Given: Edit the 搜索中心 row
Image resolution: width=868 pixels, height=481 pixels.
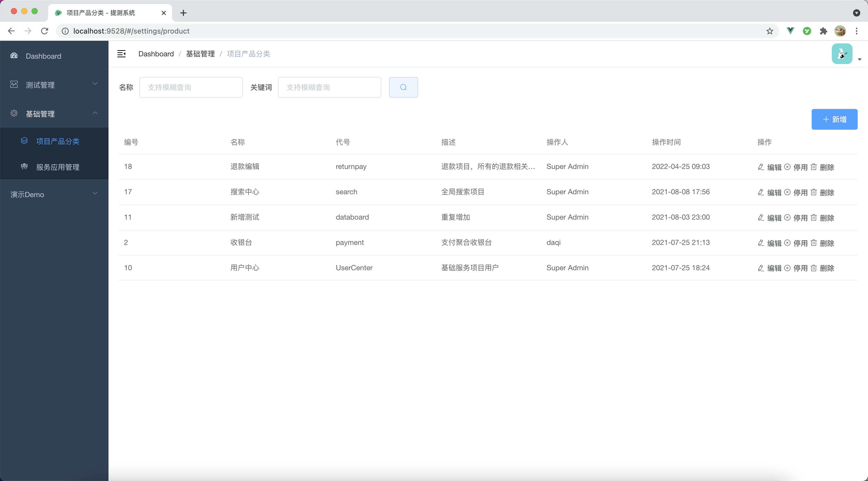Looking at the screenshot, I should [x=769, y=192].
